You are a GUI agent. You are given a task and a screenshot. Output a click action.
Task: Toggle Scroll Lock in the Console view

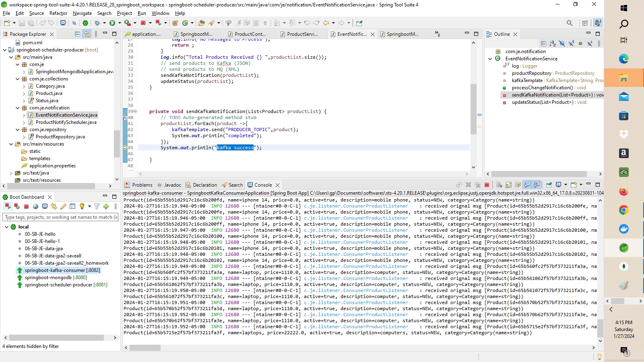click(x=508, y=185)
